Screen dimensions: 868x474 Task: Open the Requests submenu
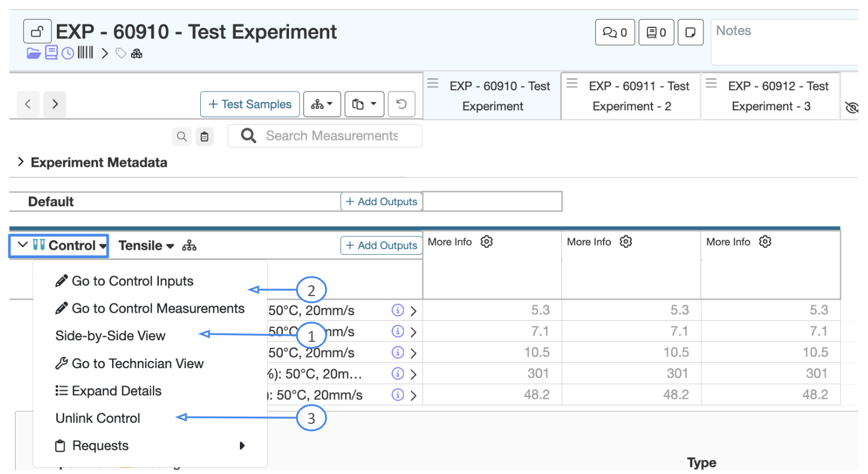tap(150, 446)
